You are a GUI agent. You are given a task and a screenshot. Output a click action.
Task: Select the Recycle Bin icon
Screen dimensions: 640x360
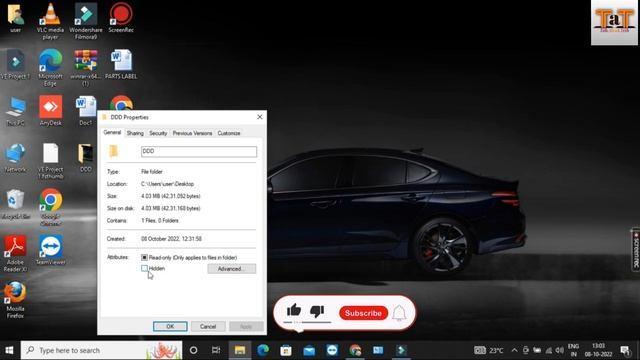[16, 205]
